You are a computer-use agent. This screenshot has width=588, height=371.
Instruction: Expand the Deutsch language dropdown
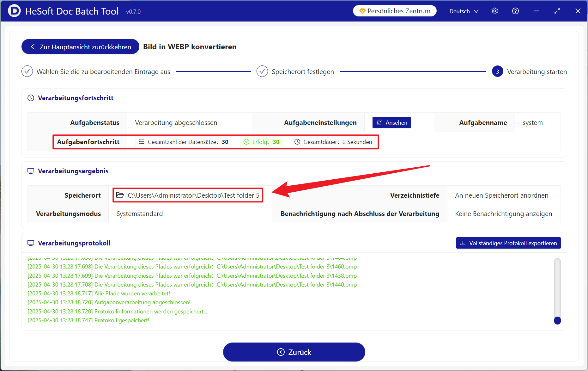[x=464, y=11]
